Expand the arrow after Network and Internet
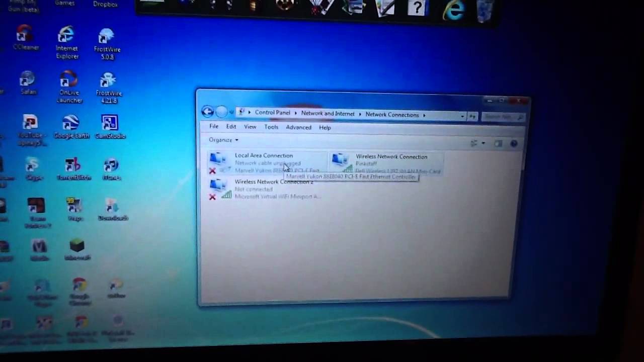 point(360,114)
